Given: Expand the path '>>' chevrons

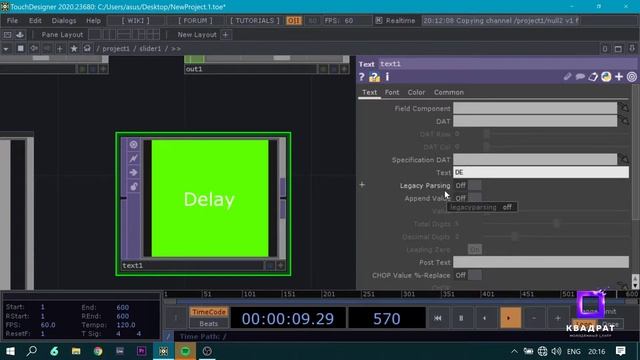Looking at the screenshot, I should (176, 49).
